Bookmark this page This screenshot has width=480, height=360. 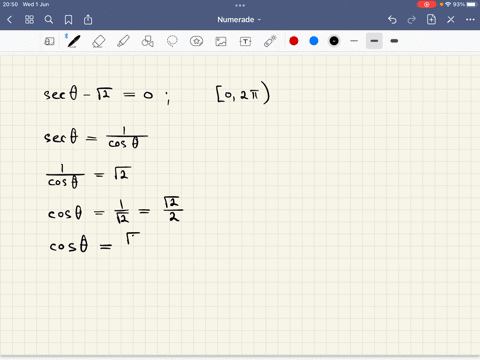[x=68, y=20]
